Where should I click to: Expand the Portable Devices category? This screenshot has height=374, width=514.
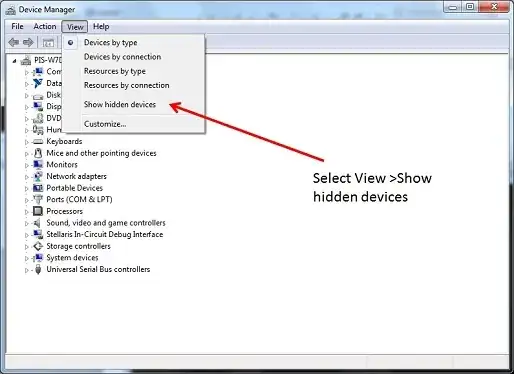tap(27, 189)
